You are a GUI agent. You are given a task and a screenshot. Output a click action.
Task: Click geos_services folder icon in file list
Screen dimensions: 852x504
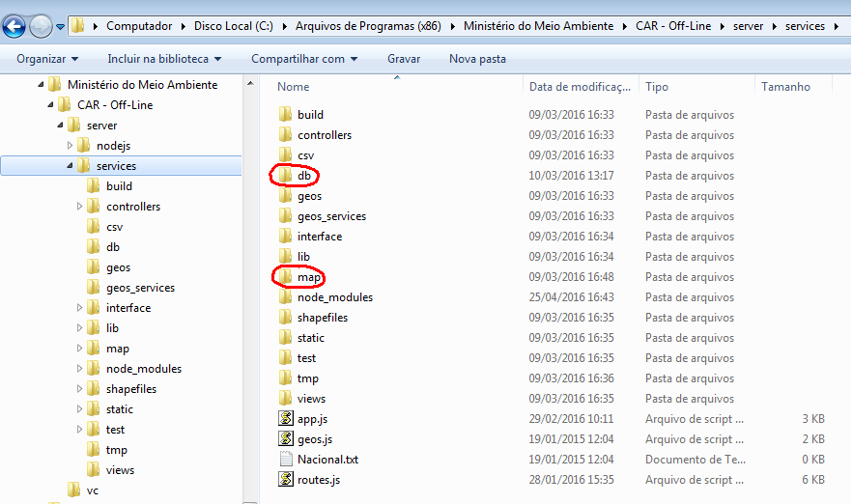point(285,215)
